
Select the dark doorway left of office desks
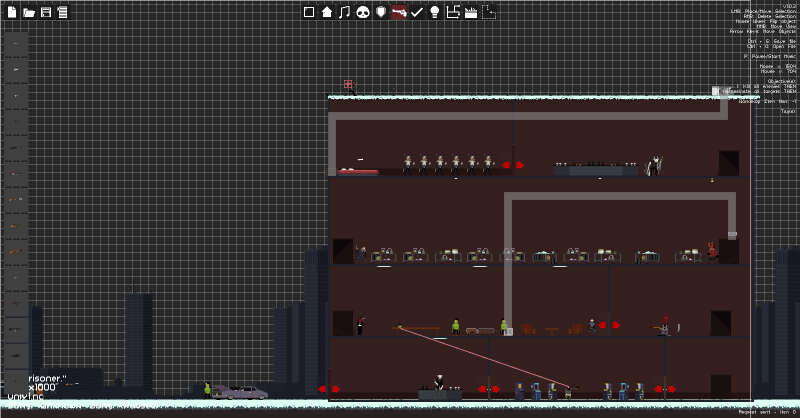(x=343, y=251)
